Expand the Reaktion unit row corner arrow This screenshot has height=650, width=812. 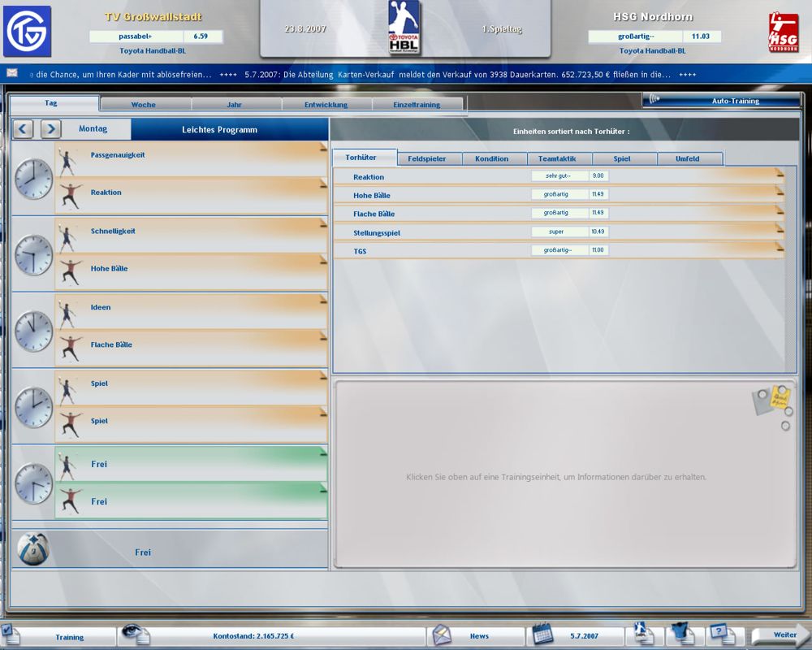(x=780, y=171)
